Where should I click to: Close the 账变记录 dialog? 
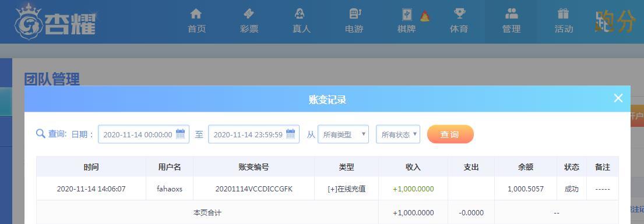(x=618, y=98)
